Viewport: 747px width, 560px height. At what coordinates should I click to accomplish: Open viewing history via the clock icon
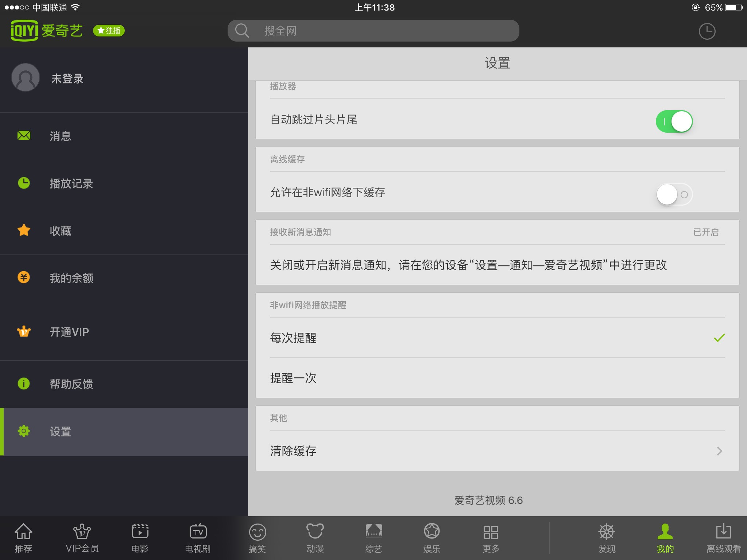pyautogui.click(x=708, y=31)
